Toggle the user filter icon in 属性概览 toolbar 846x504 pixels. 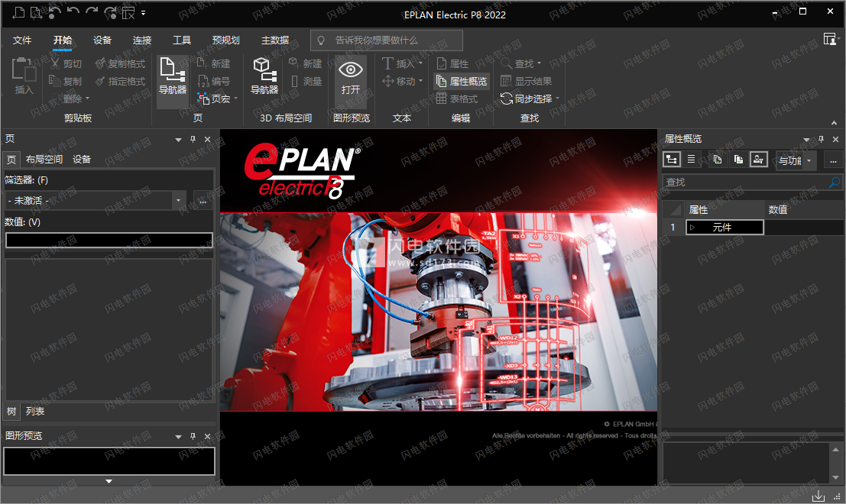coord(759,160)
